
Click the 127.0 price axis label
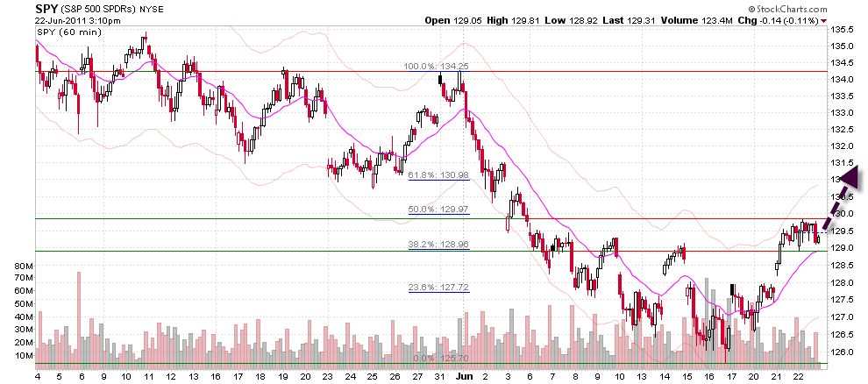point(842,317)
